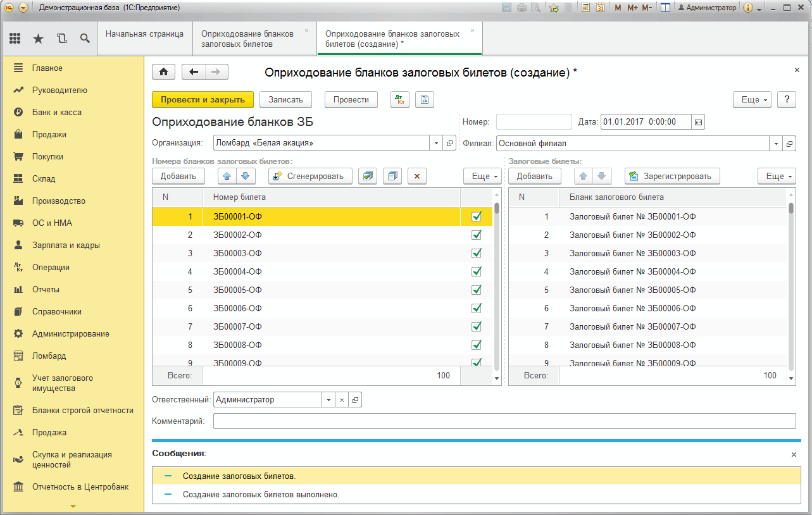Move ticket number row up
Viewport: 812px width, 515px height.
[228, 176]
